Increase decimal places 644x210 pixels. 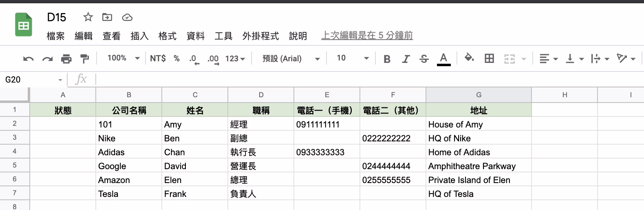coord(213,59)
